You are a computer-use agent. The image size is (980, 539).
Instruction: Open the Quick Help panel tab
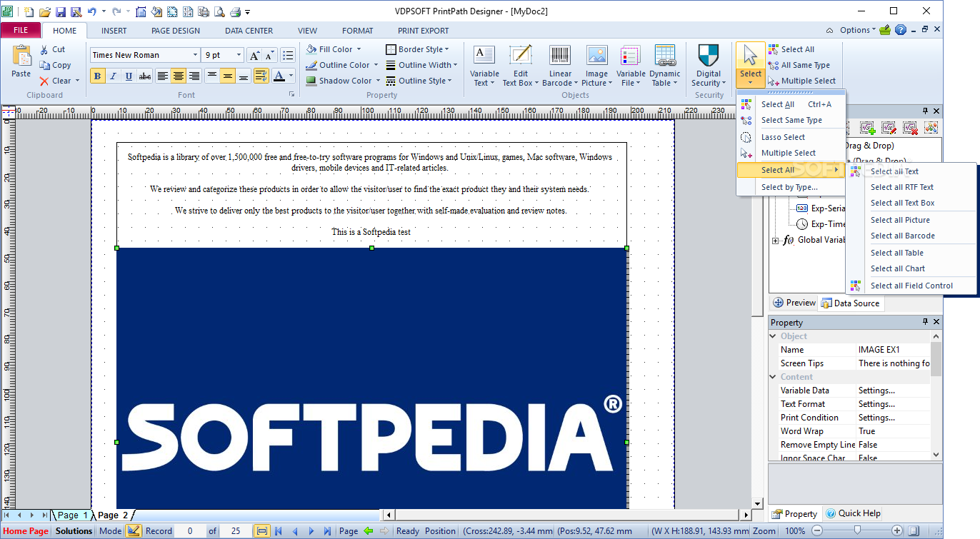[853, 513]
